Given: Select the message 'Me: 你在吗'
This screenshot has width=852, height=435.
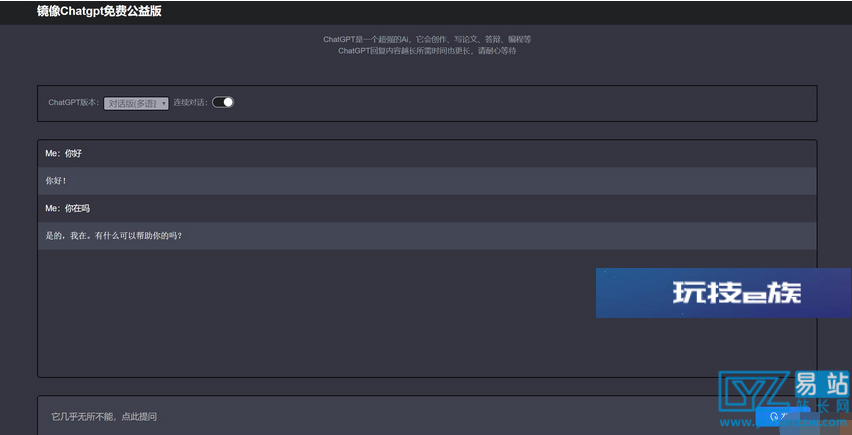Looking at the screenshot, I should tap(427, 208).
